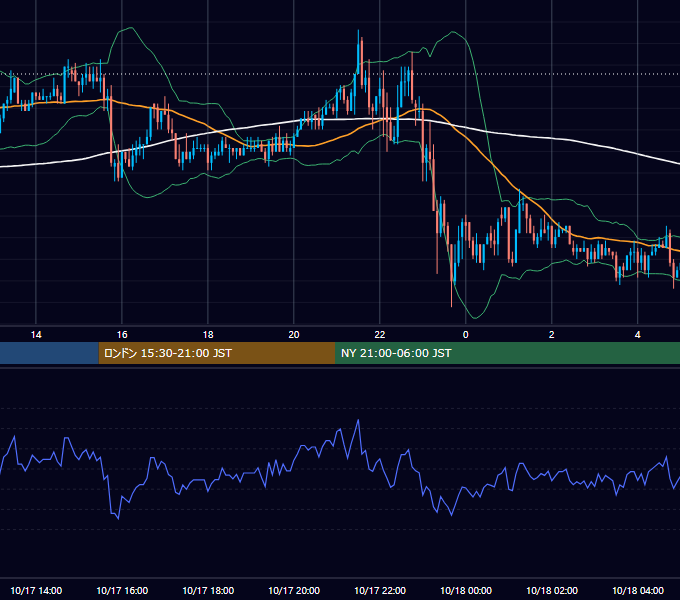The width and height of the screenshot is (680, 600).
Task: Click the 22 hour axis label
Action: [379, 335]
